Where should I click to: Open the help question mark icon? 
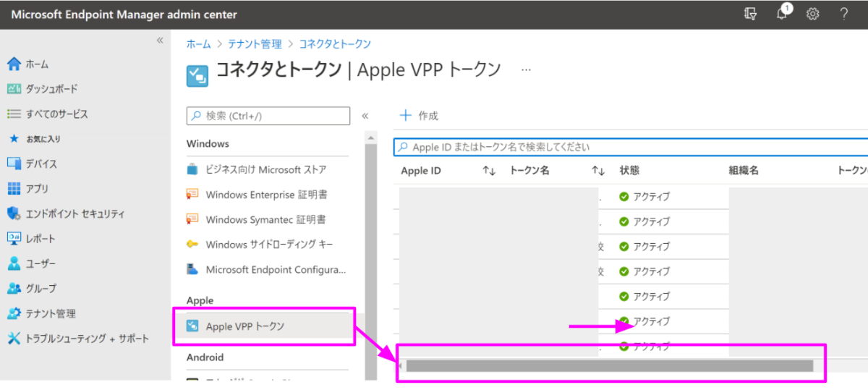tap(843, 14)
